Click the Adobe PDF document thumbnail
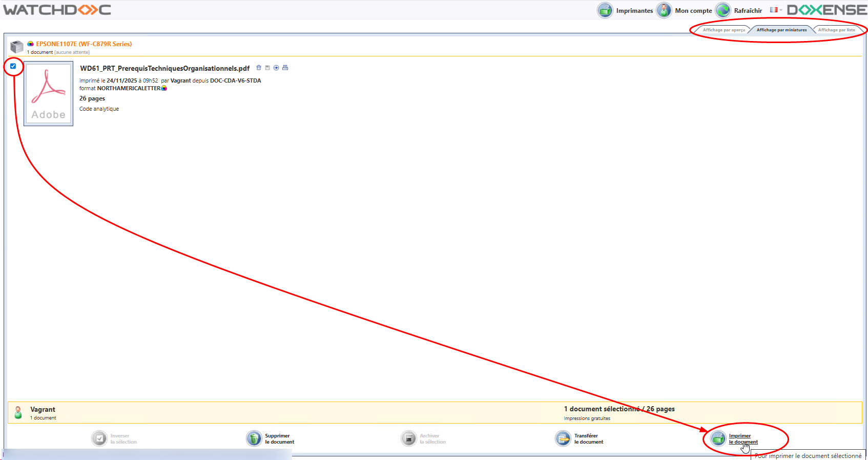 (x=49, y=94)
